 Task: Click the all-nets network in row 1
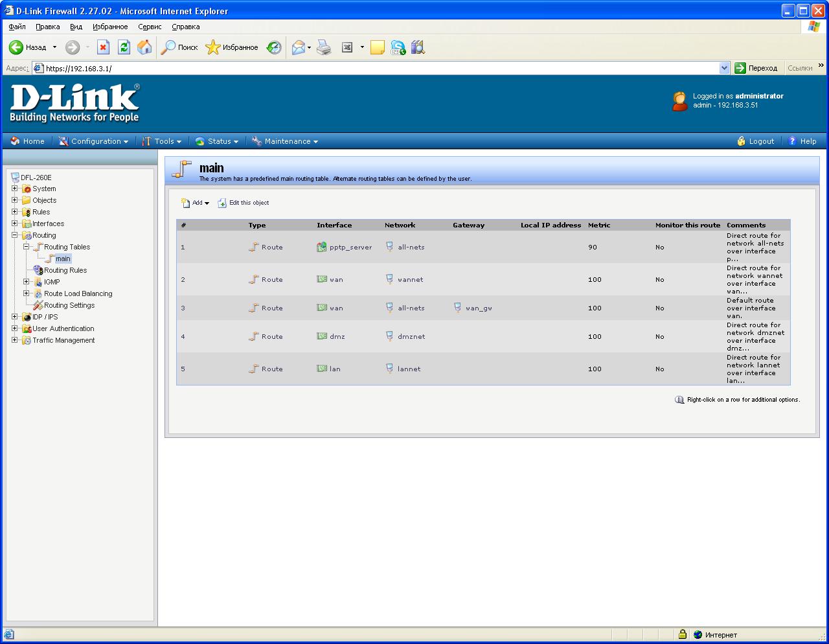pyautogui.click(x=411, y=247)
